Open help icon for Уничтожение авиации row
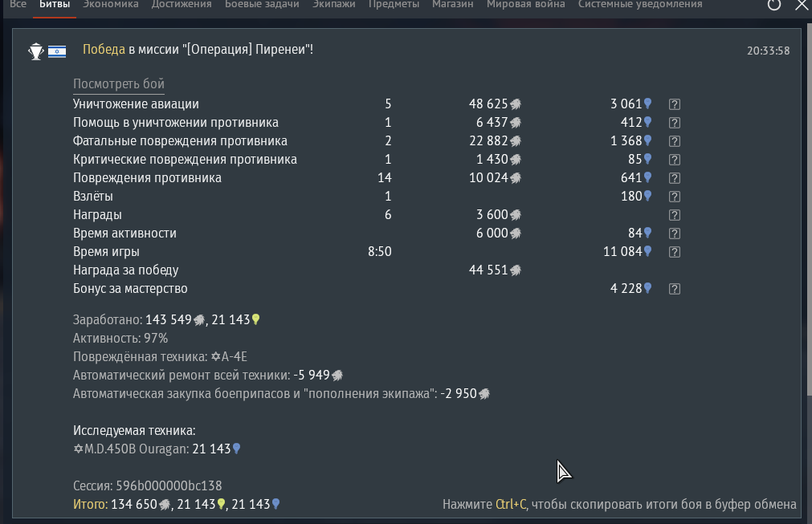 [x=675, y=104]
